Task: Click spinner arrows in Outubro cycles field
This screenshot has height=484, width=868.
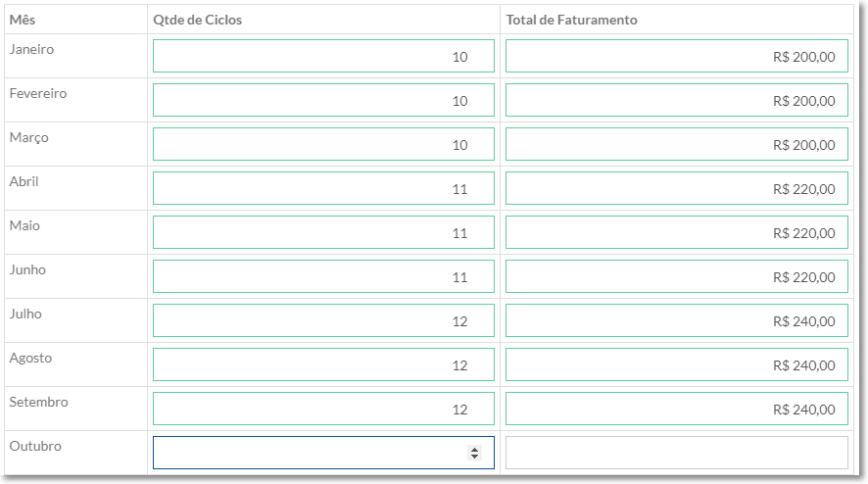Action: point(475,453)
